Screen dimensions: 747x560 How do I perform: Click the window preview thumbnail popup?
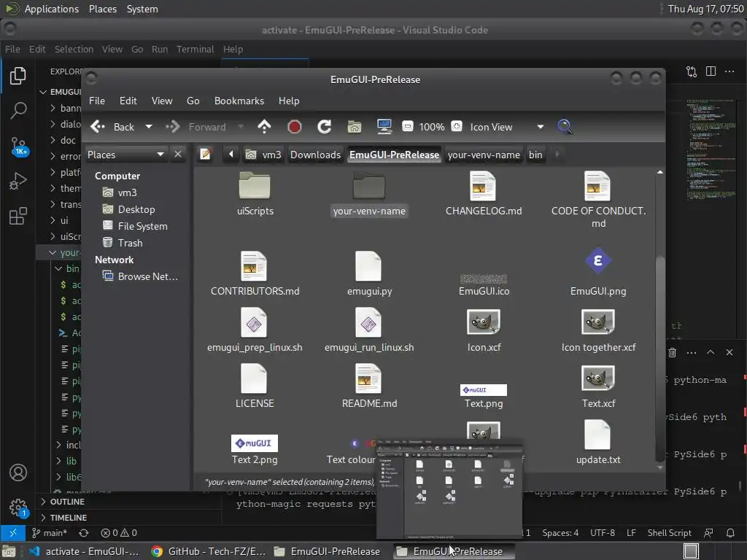(x=449, y=489)
